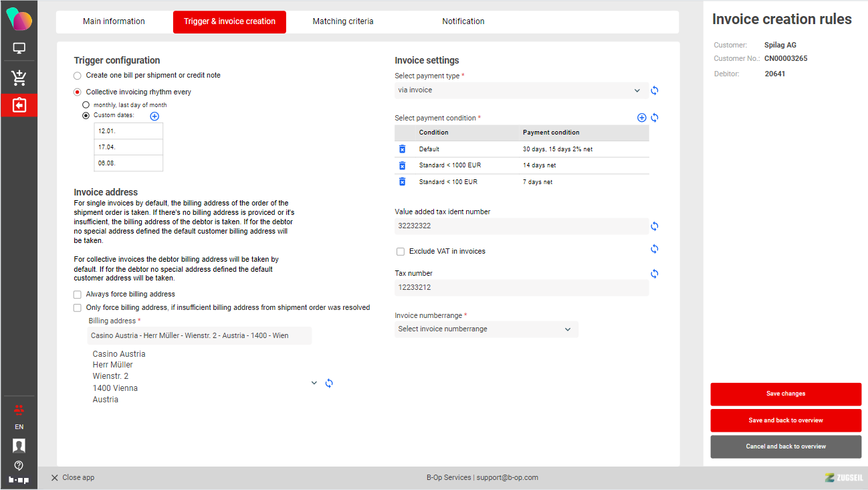Screen dimensions: 868x490
Task: Open the shopping cart icon in sidebar
Action: (19, 78)
